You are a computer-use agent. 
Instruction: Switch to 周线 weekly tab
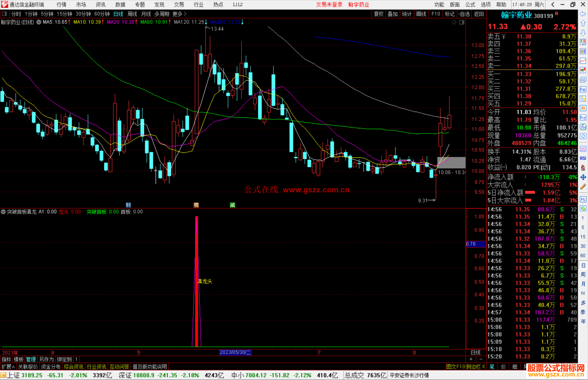click(132, 14)
